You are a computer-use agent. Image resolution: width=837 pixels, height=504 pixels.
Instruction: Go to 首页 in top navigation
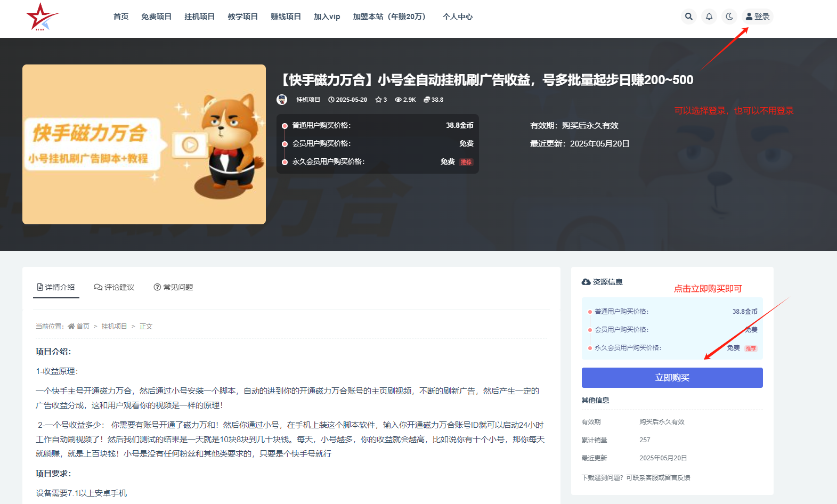pyautogui.click(x=121, y=17)
